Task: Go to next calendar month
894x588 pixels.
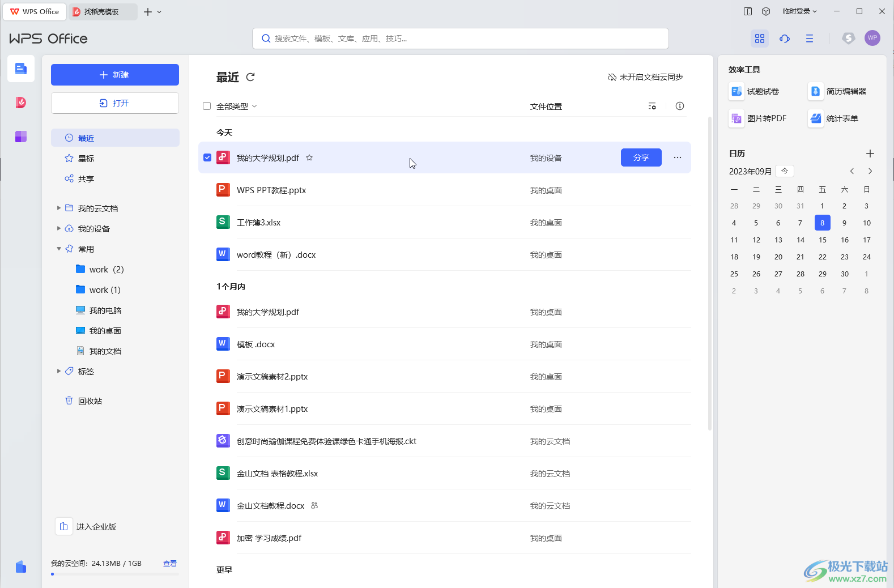Action: 870,171
